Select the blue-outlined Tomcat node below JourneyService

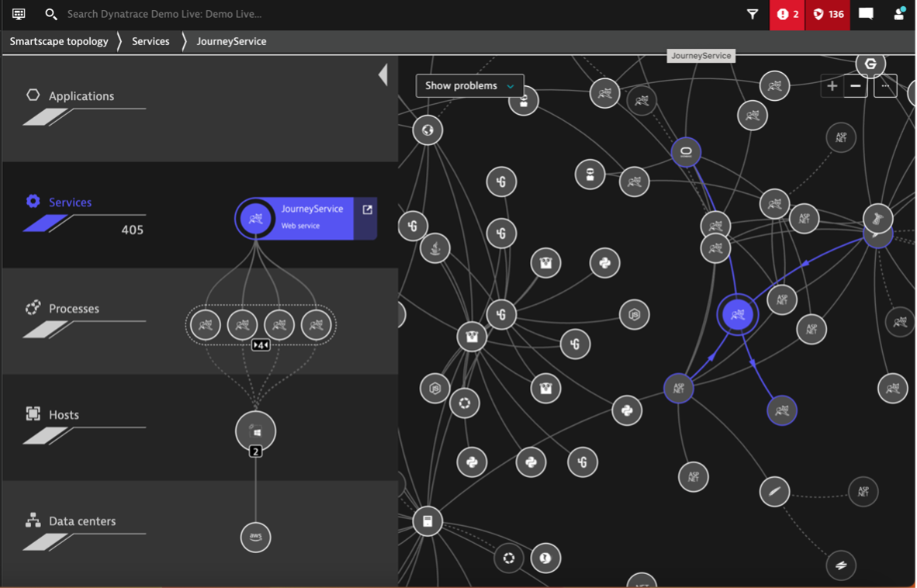pos(782,410)
